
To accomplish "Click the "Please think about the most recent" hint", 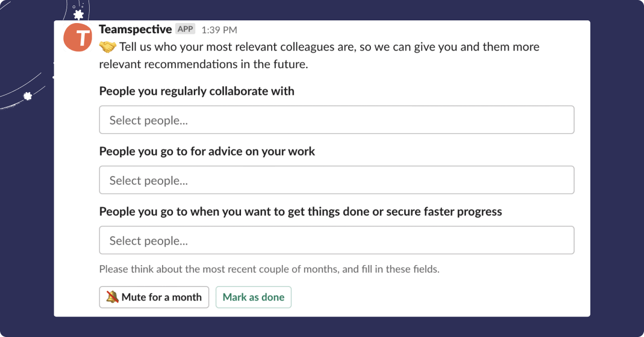I will coord(269,269).
